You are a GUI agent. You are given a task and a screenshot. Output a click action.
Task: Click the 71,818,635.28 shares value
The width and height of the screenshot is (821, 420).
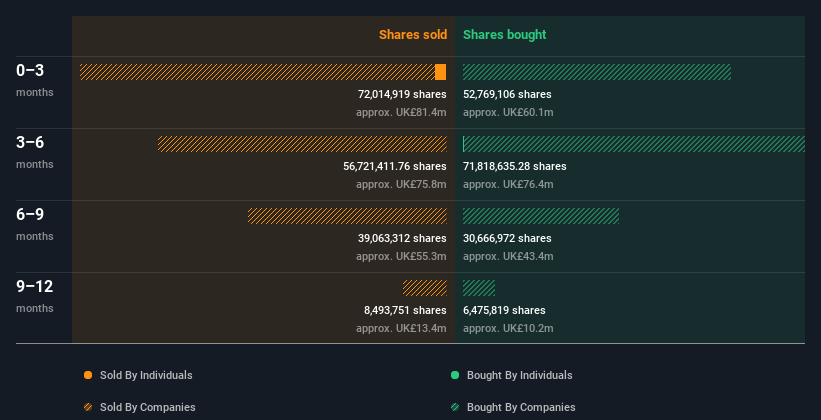pos(515,166)
